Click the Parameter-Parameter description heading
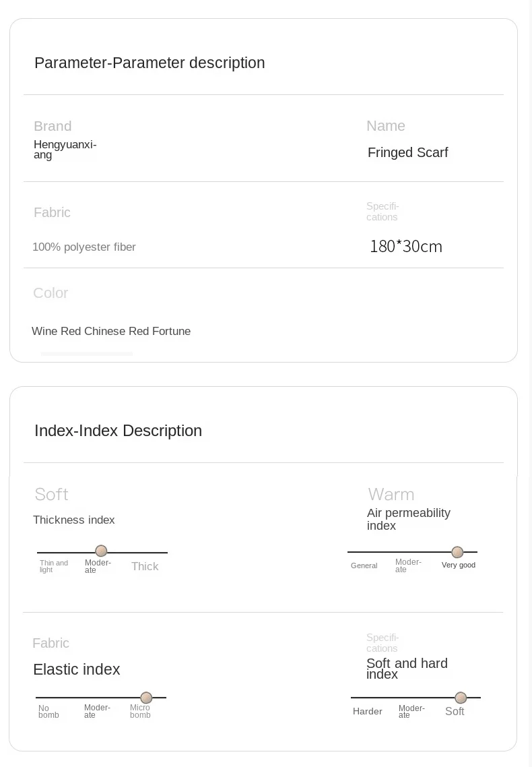 click(x=149, y=63)
